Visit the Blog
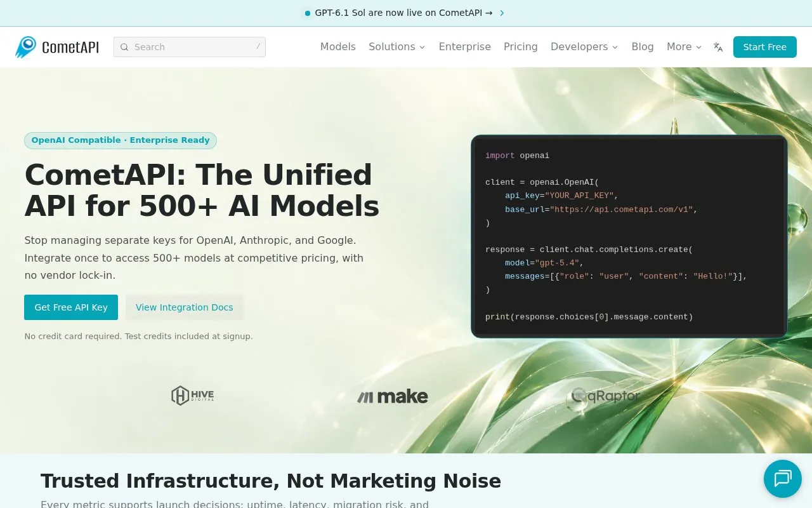The image size is (812, 508). 643,47
